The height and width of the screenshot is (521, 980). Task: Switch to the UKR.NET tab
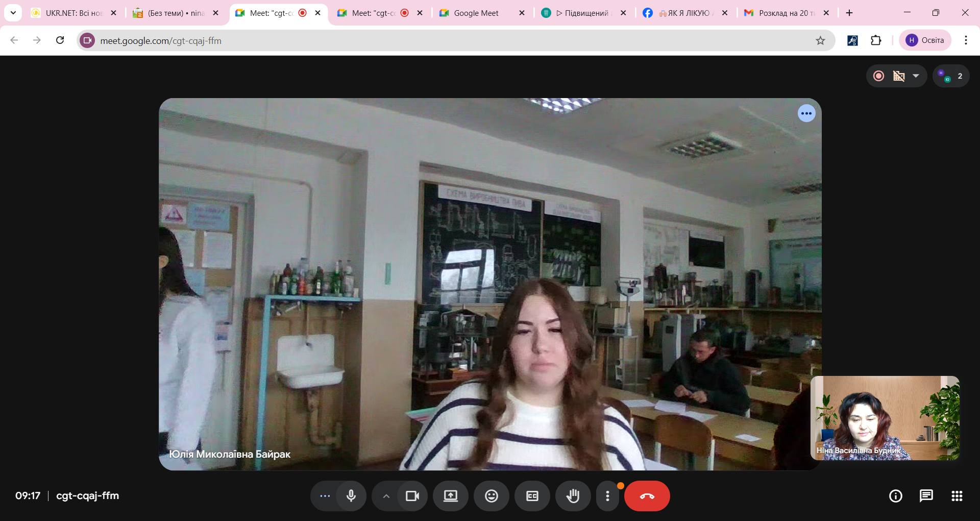click(73, 13)
